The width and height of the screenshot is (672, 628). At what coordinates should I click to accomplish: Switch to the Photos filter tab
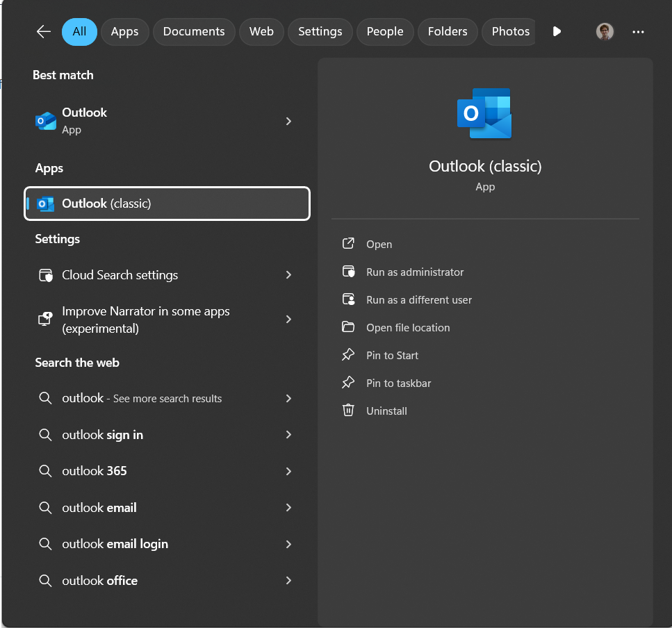[509, 32]
